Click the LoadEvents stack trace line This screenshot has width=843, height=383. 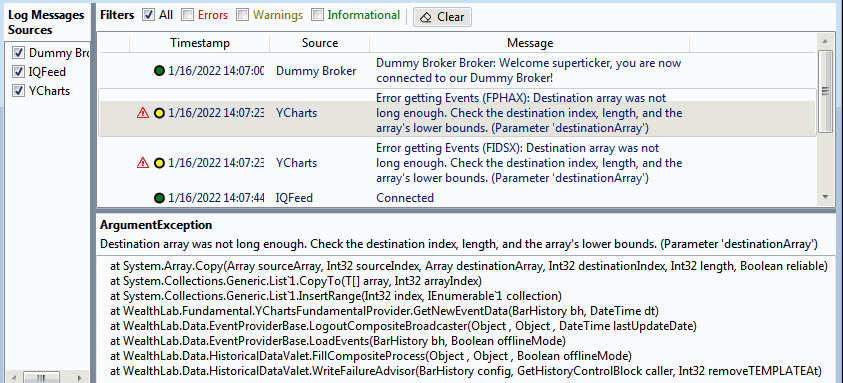[x=338, y=341]
